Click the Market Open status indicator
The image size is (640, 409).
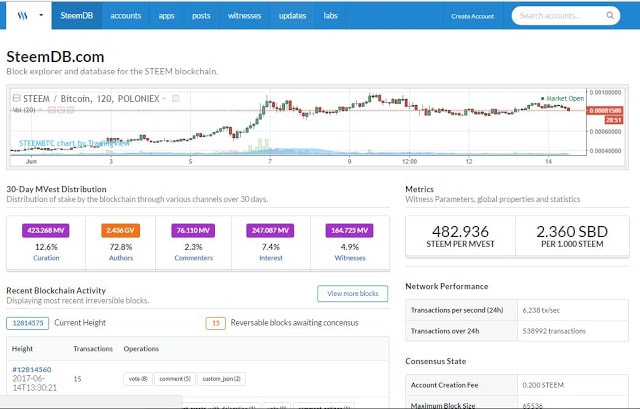click(x=562, y=98)
